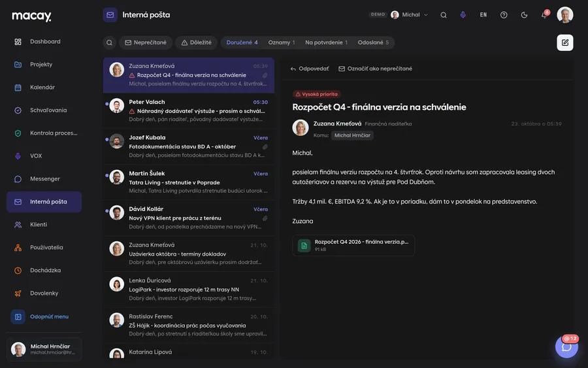This screenshot has height=368, width=588.
Task: Open Uzávierka októbra - termíny dokladov message
Action: (x=189, y=254)
